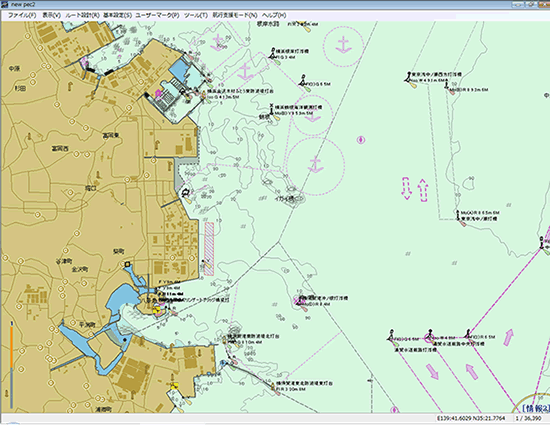Open the 表示(V) menu

[x=52, y=15]
